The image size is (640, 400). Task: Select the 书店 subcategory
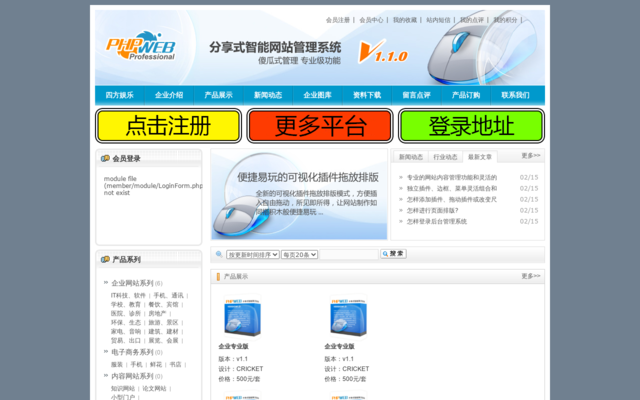[175, 364]
